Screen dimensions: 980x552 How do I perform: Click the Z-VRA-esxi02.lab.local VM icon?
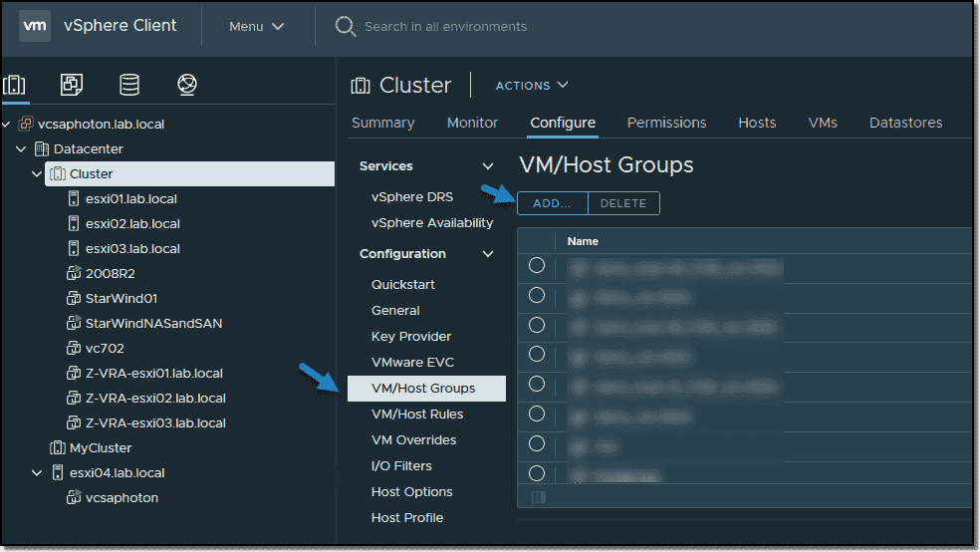pos(74,399)
